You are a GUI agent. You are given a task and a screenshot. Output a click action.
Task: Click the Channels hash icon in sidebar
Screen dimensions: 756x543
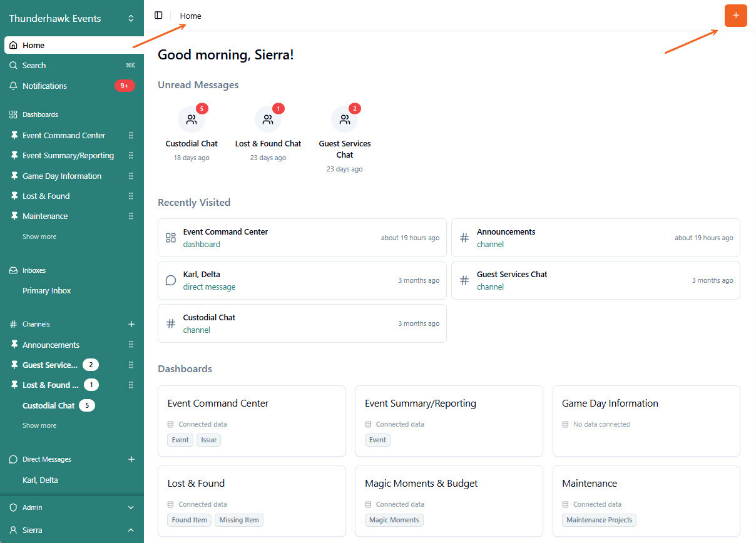pos(13,324)
